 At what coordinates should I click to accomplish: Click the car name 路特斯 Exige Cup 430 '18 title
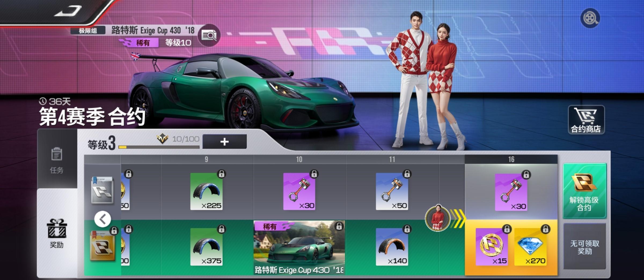tap(153, 30)
